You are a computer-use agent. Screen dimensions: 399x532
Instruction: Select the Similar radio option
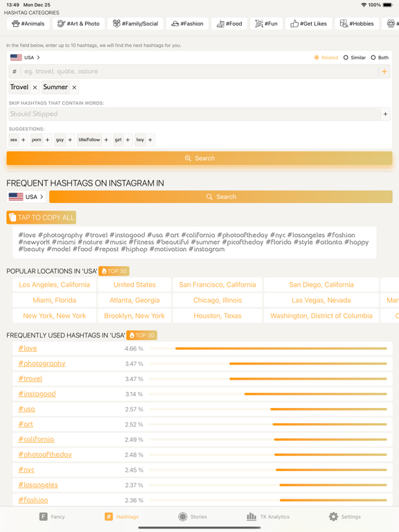[x=355, y=57]
